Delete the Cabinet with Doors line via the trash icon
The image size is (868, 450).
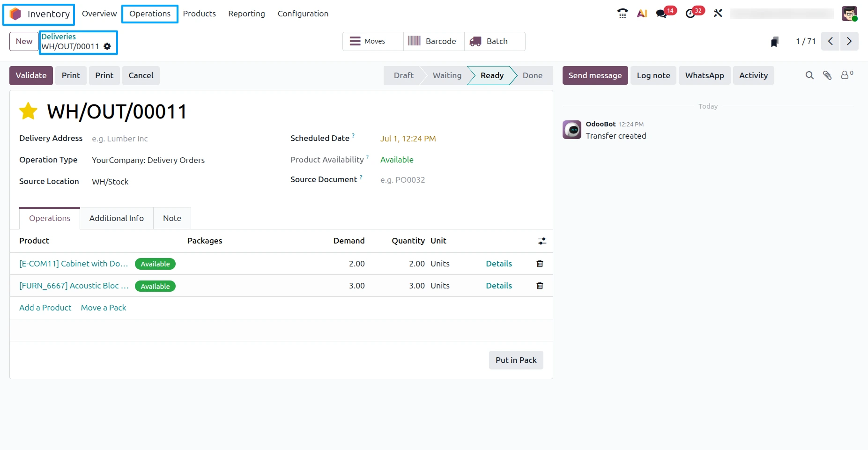(540, 264)
